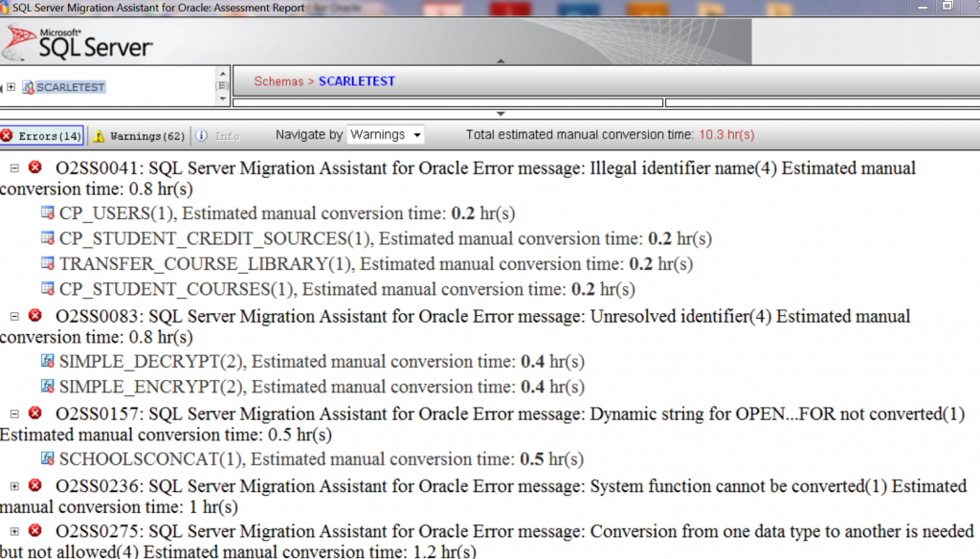This screenshot has height=559, width=980.
Task: Click the SCARLETEST breadcrumb link
Action: 357,81
